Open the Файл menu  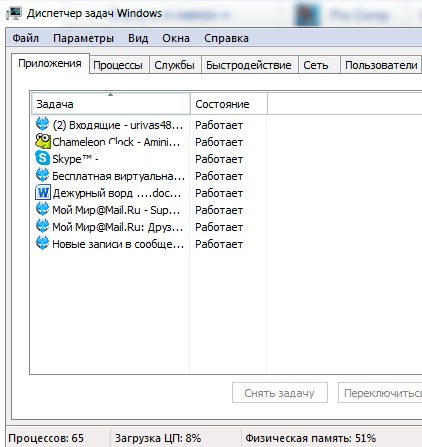pos(26,38)
